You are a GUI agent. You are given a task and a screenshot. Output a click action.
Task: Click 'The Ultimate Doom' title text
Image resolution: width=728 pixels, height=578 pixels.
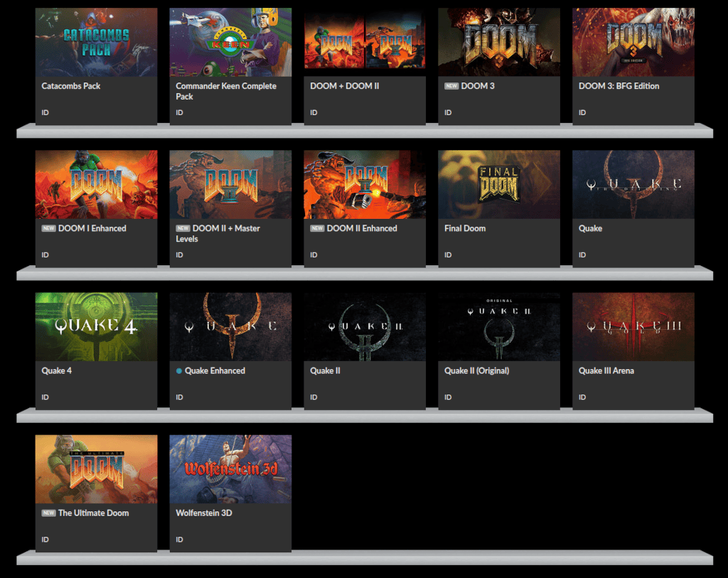click(x=94, y=513)
